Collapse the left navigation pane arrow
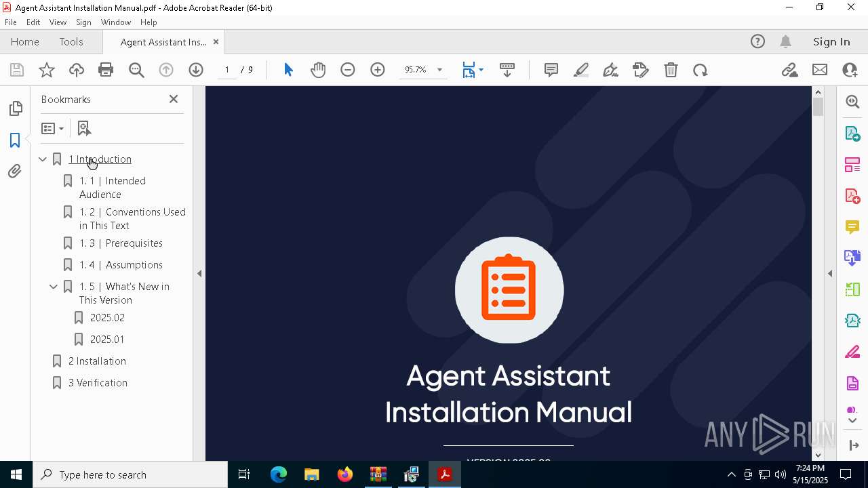Screen dimensions: 868x488 click(199, 274)
